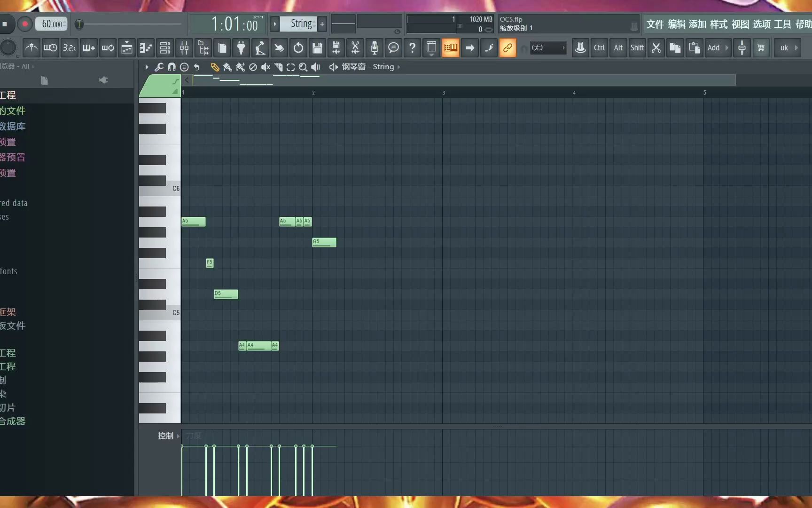Click the right-arrow step edit icon
Screen dimensions: 812x508
click(470, 48)
